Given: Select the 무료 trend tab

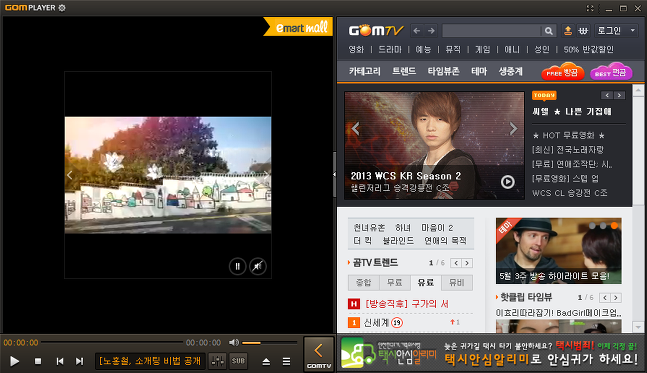Looking at the screenshot, I should [394, 283].
